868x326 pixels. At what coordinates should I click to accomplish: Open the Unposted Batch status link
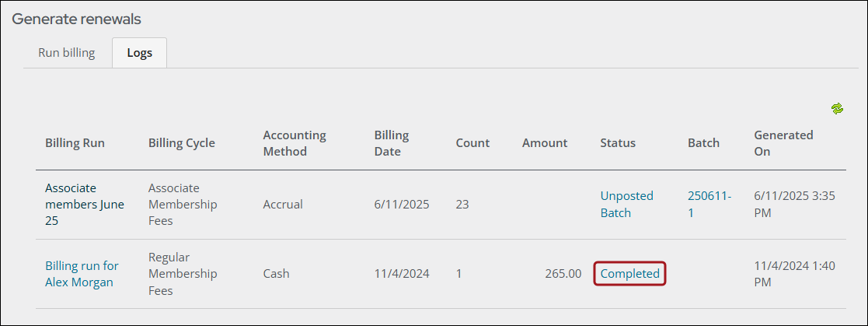[626, 204]
